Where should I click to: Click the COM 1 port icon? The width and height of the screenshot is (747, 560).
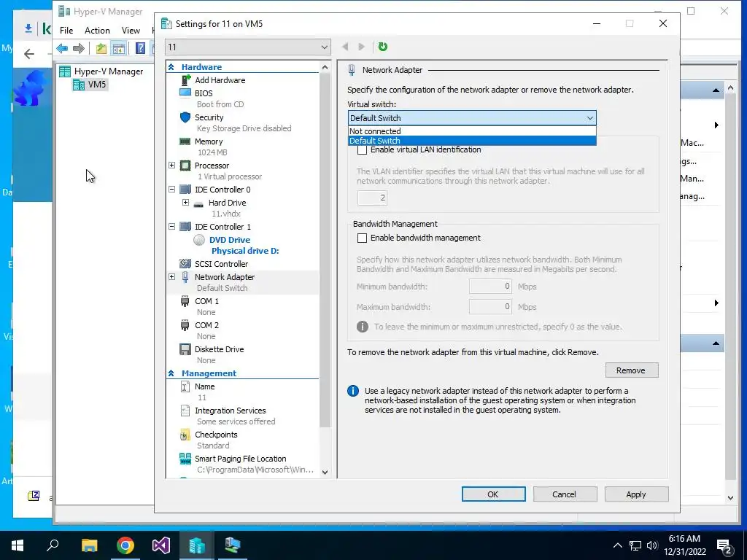pyautogui.click(x=185, y=301)
